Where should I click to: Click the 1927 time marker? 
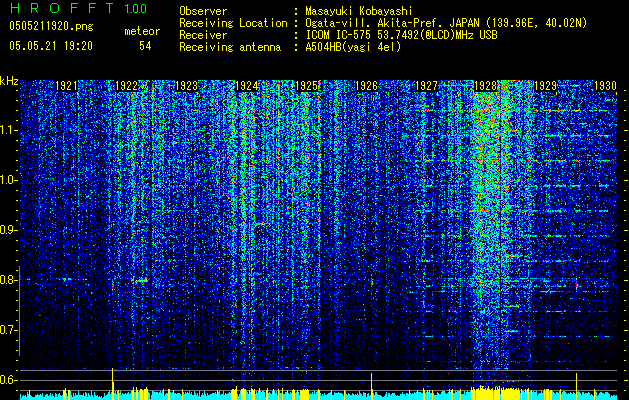(x=426, y=86)
